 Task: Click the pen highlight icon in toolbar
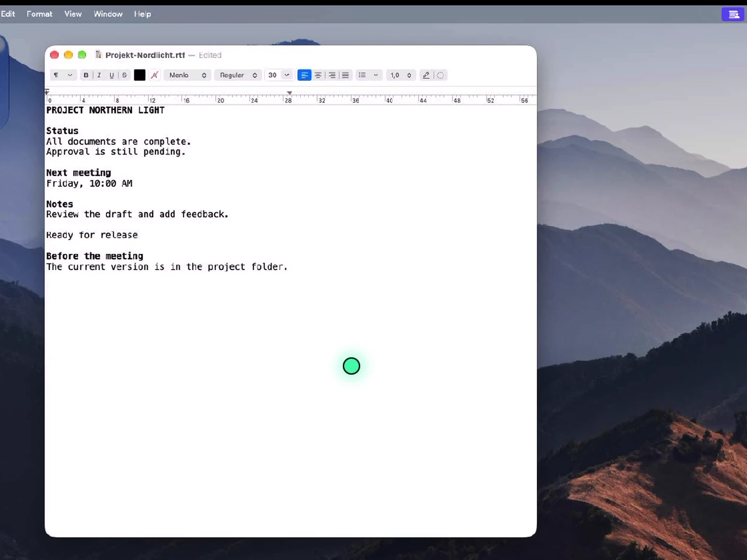pyautogui.click(x=426, y=75)
